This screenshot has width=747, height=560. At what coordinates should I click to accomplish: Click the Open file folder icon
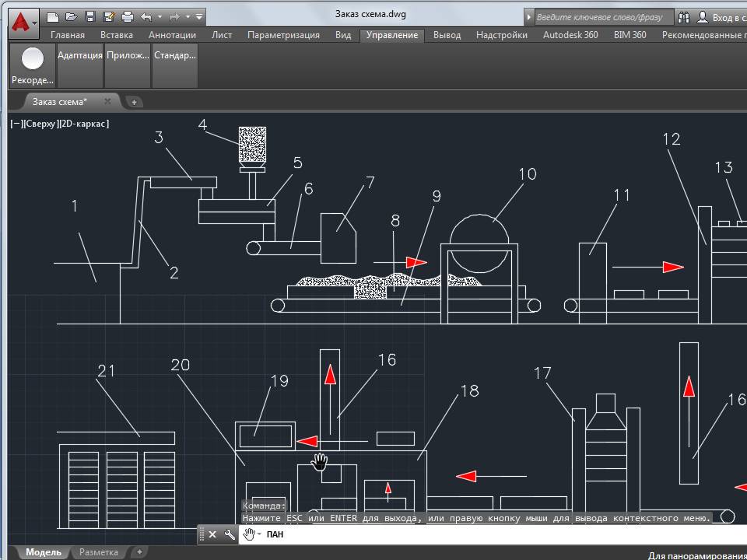coord(71,17)
